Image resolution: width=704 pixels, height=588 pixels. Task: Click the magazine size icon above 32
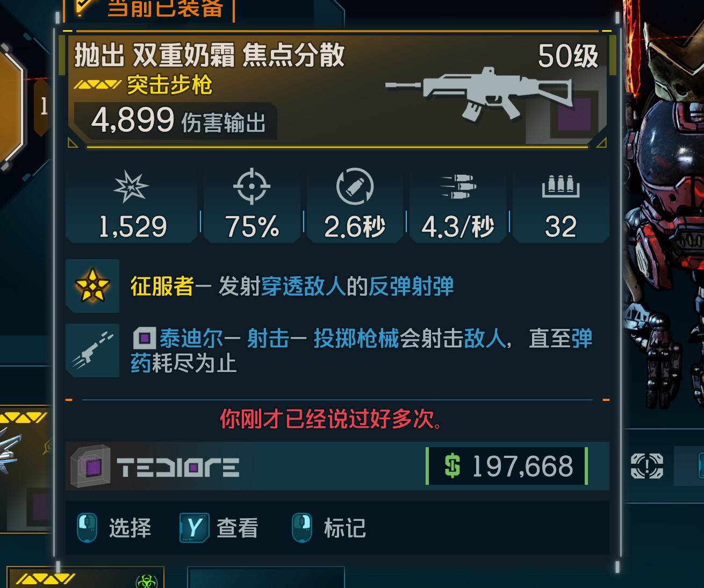561,187
